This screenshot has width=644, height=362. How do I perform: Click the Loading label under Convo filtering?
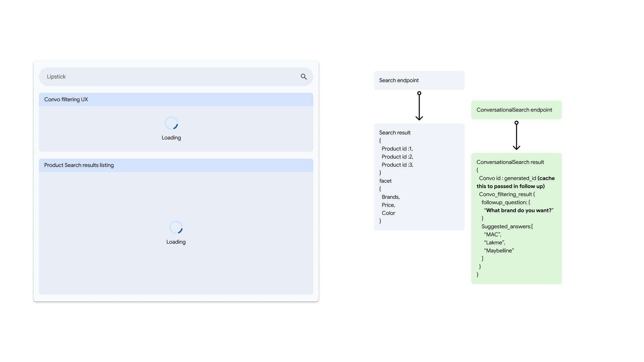pos(171,138)
